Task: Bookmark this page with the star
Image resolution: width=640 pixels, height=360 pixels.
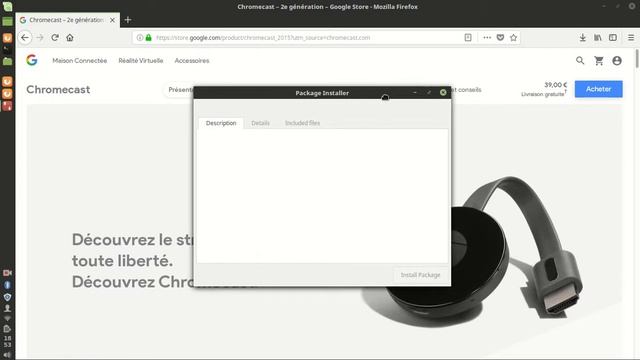Action: click(513, 38)
